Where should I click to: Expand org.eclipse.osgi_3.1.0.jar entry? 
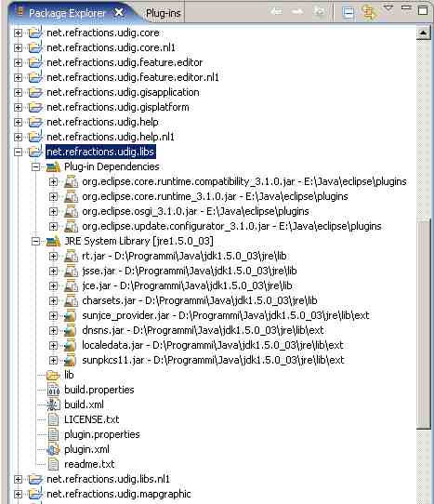click(54, 211)
